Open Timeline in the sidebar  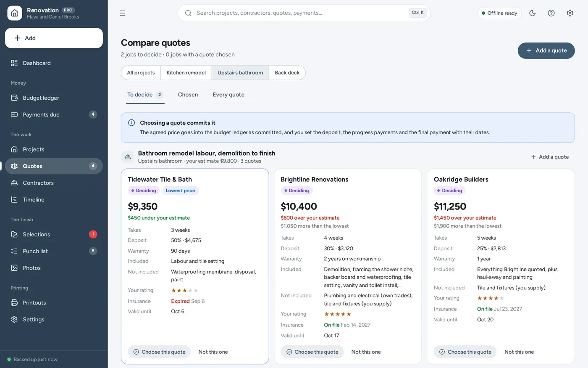[54, 200]
